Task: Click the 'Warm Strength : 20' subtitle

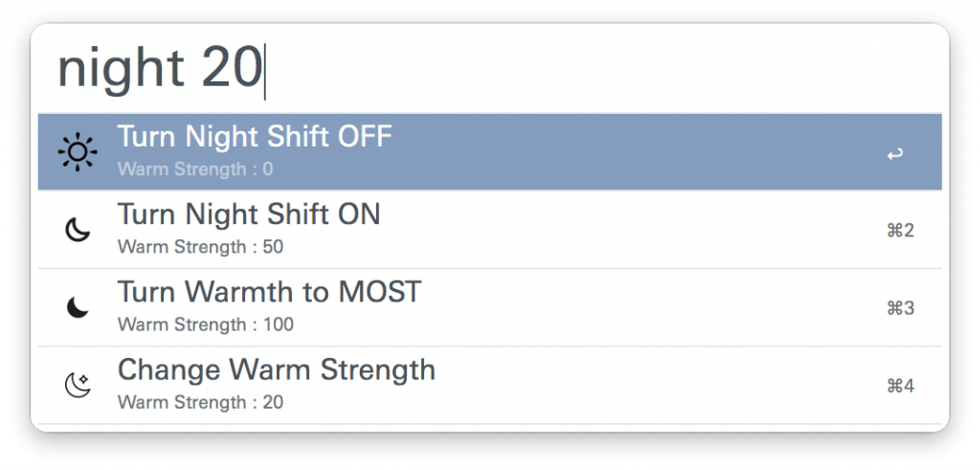Action: point(200,402)
